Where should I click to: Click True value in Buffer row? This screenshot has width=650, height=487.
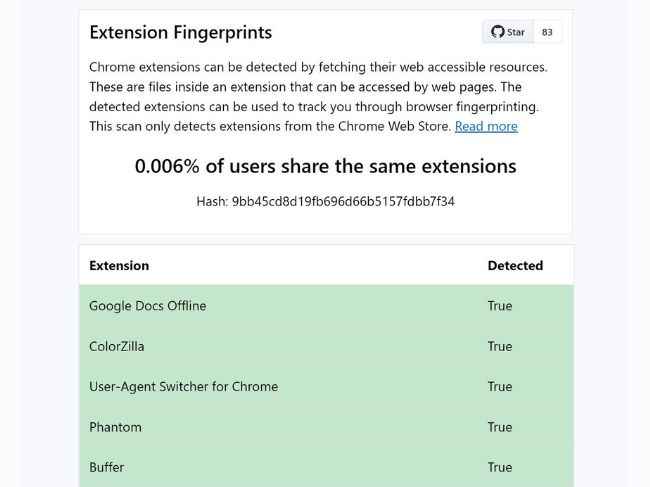pos(500,467)
